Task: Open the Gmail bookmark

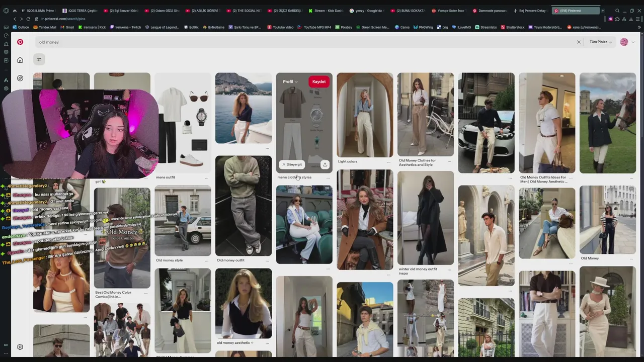Action: pyautogui.click(x=67, y=27)
